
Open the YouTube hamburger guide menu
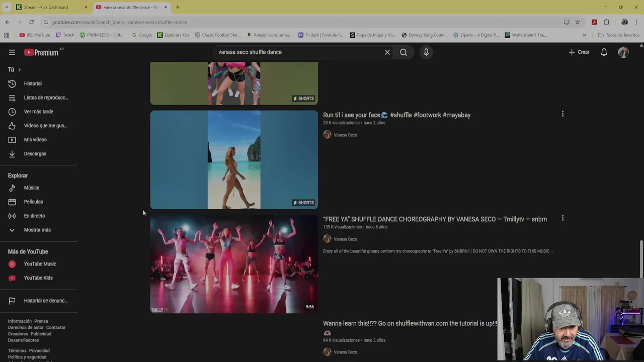[x=12, y=52]
